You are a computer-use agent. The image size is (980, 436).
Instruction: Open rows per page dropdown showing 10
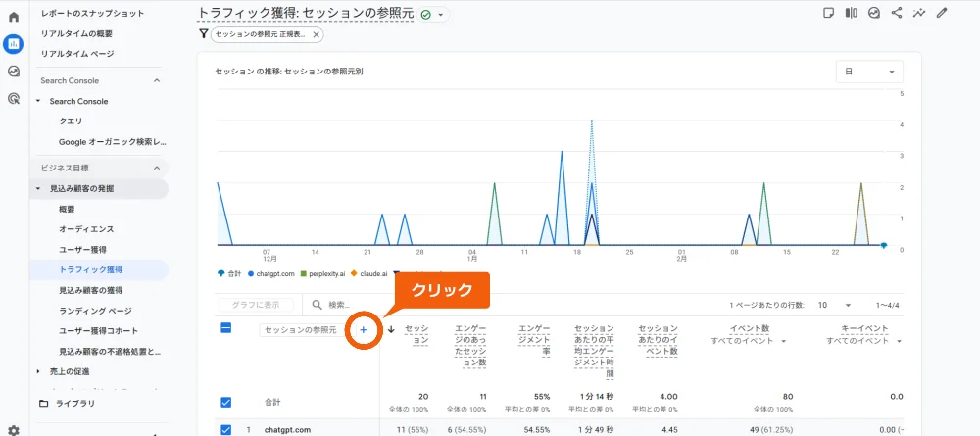pos(835,305)
